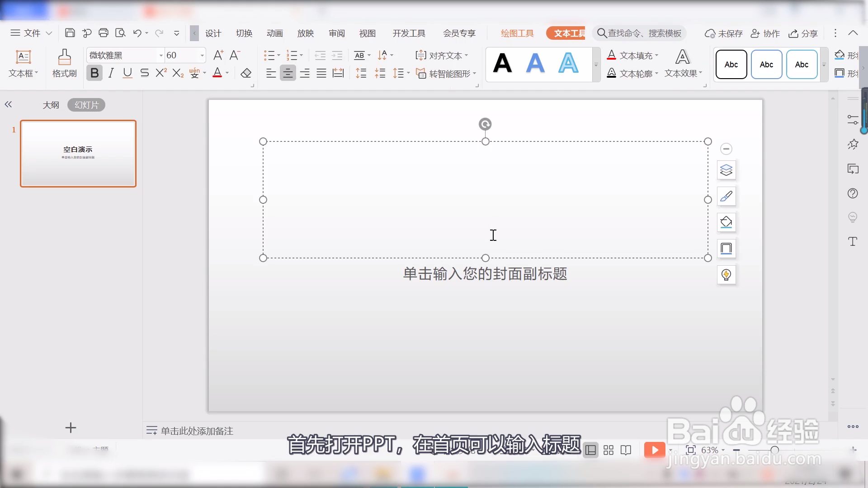Click the layers icon beside the text box
This screenshot has width=868, height=488.
tap(726, 170)
